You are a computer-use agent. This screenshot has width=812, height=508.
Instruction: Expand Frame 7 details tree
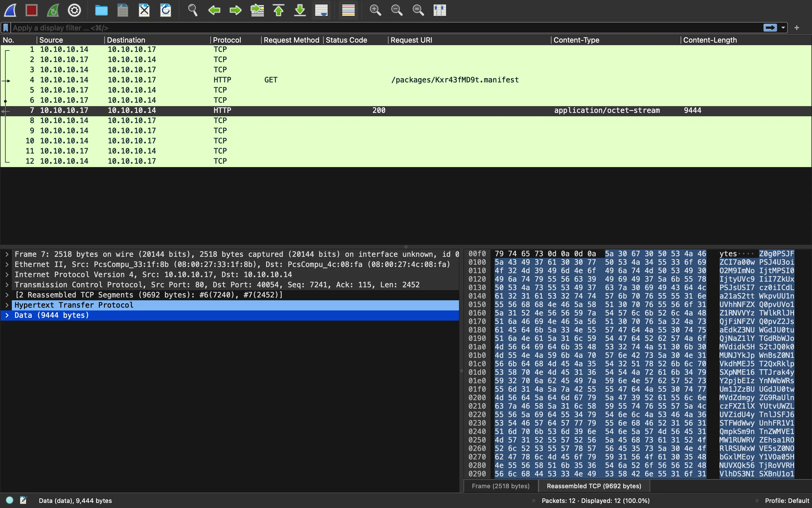click(x=7, y=254)
